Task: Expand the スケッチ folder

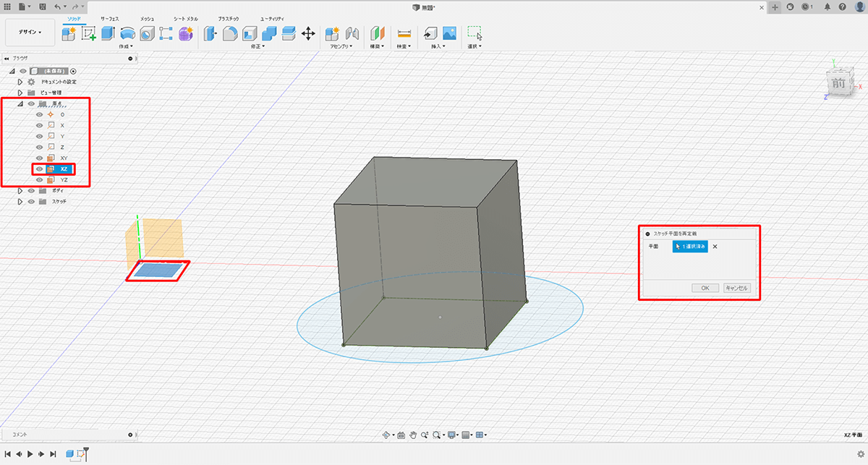Action: (20, 201)
